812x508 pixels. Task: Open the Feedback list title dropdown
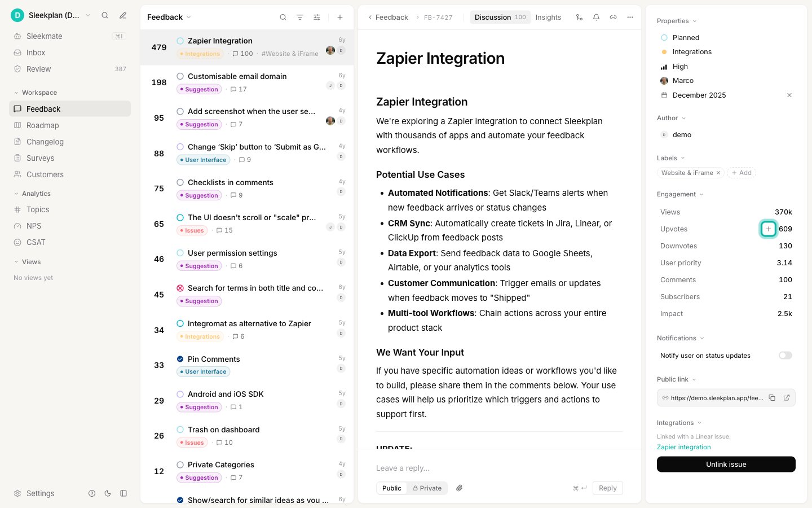(169, 17)
